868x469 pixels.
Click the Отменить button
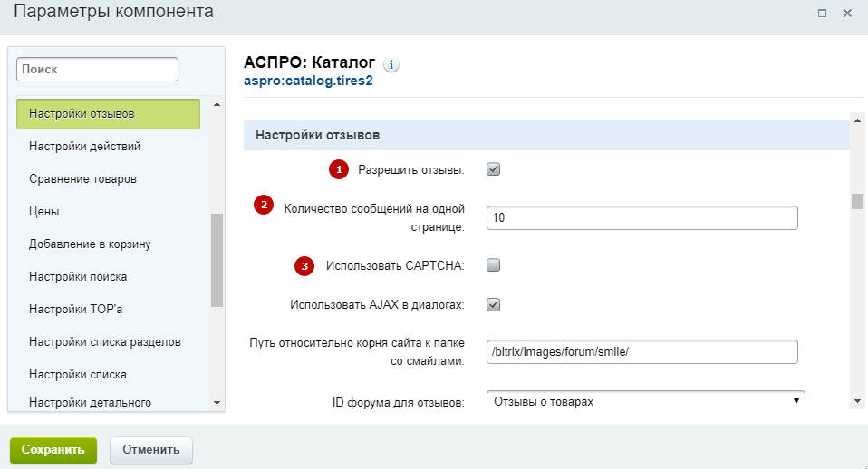point(151,450)
